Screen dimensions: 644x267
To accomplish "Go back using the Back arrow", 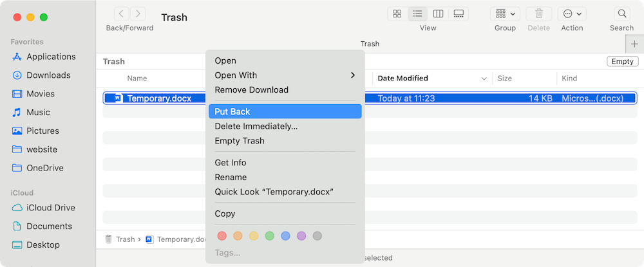I will pos(121,14).
